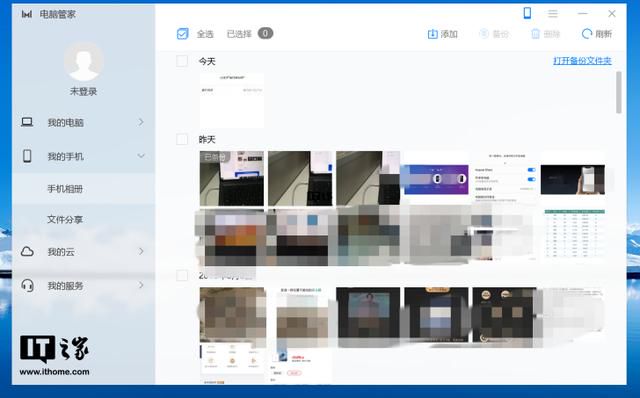This screenshot has height=398, width=640.
Task: Click the 删除 trash icon
Action: click(535, 34)
